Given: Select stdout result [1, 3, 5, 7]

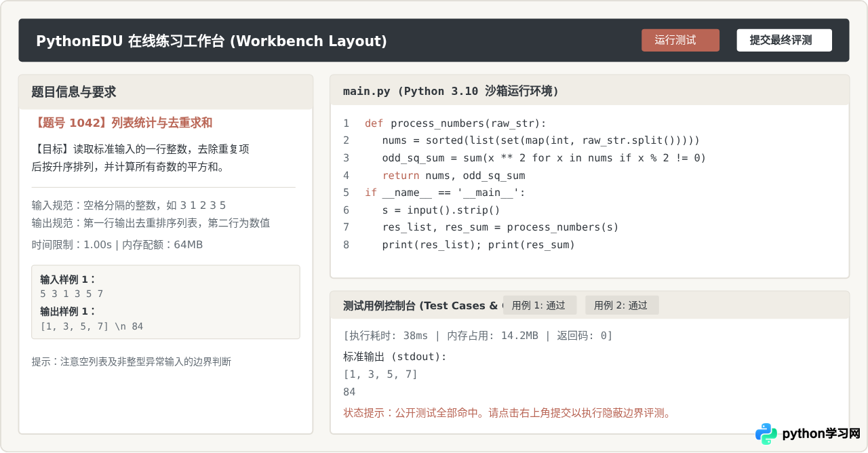Looking at the screenshot, I should click(380, 374).
